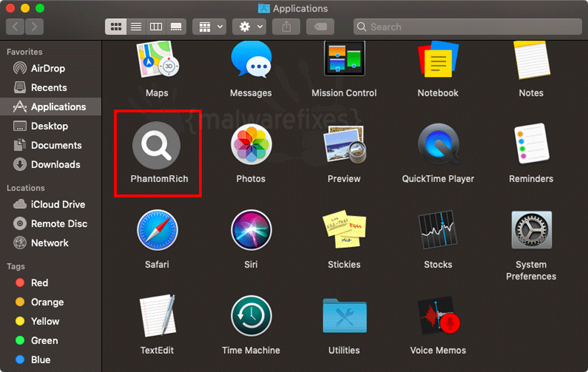Launch the TextEdit app
588x372 pixels.
[157, 316]
